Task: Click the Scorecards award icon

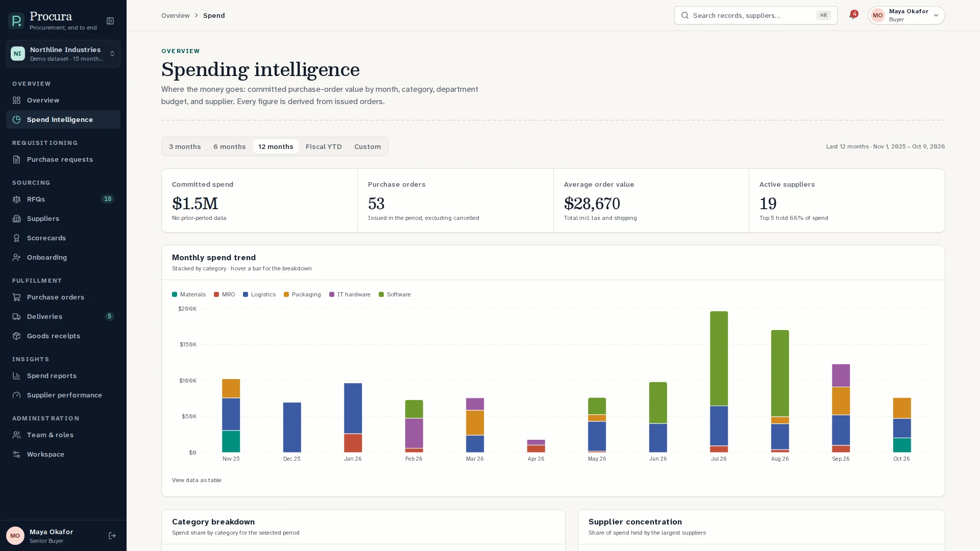Action: [x=17, y=238]
